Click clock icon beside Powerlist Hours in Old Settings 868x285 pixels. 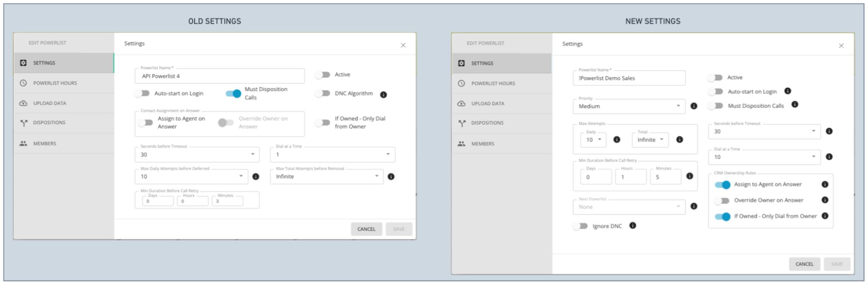tap(23, 83)
